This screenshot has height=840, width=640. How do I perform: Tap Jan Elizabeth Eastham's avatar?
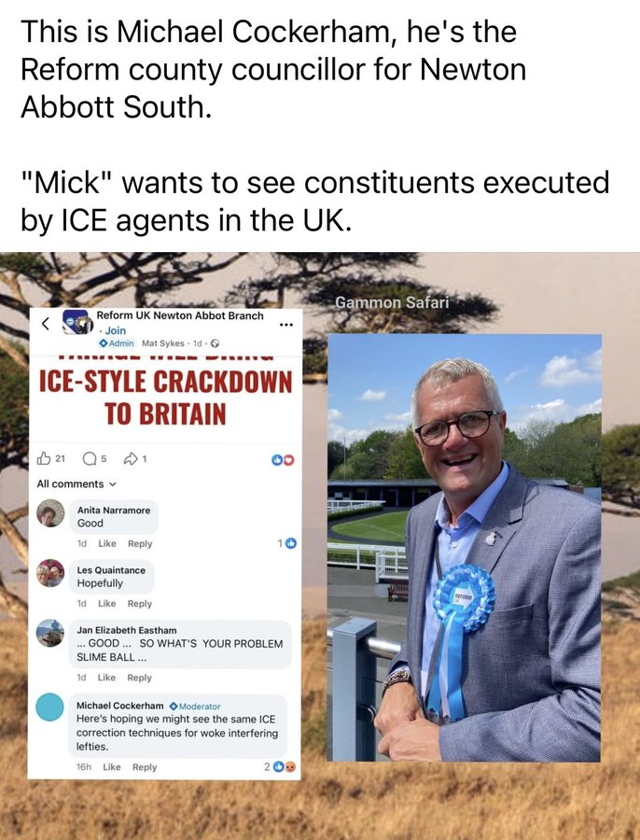tap(50, 633)
